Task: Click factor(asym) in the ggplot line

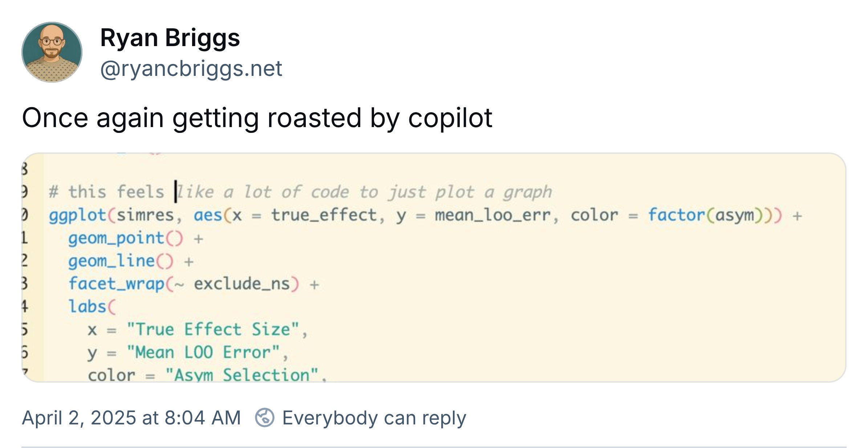Action: (x=711, y=215)
